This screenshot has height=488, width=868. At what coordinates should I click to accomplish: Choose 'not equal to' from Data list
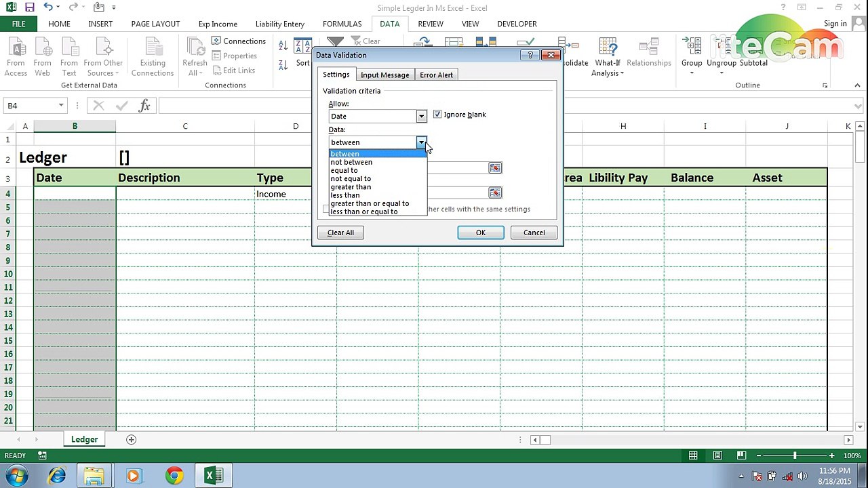tap(351, 178)
